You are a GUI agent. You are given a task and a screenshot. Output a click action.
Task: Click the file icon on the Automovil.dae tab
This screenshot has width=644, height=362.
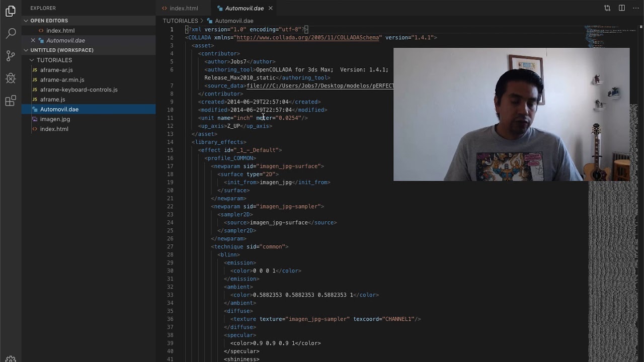pyautogui.click(x=220, y=8)
